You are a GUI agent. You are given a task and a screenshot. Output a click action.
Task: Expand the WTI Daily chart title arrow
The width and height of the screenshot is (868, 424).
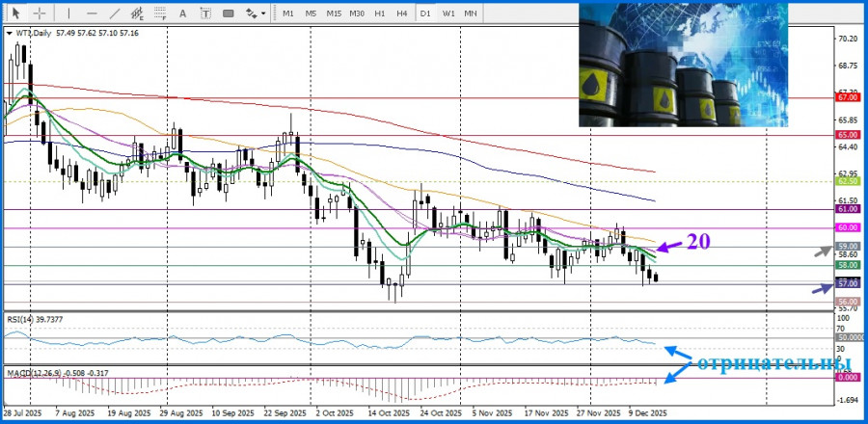coord(10,33)
